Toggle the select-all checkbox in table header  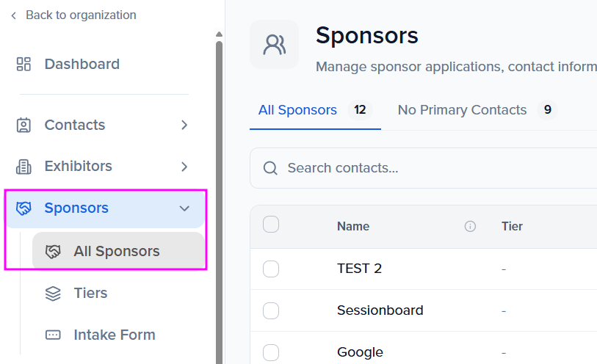(271, 225)
